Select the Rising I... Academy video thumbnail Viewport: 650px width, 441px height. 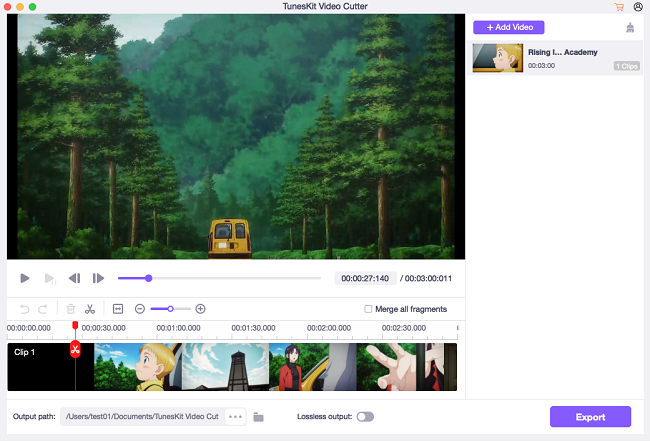pyautogui.click(x=498, y=58)
